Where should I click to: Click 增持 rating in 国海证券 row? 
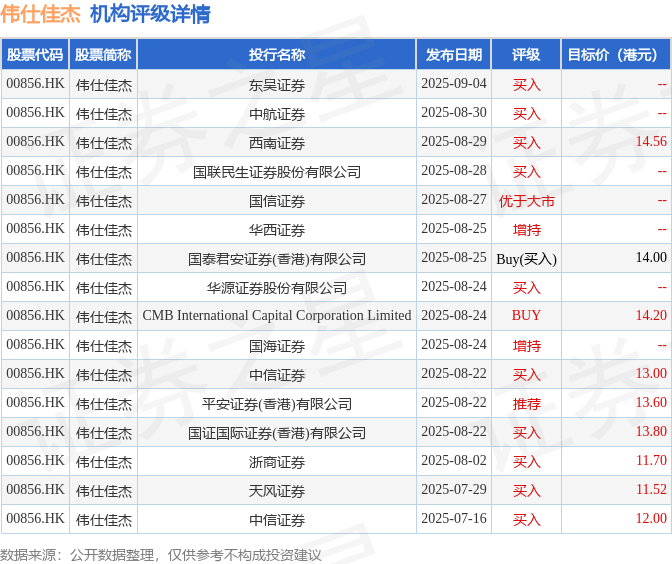526,346
